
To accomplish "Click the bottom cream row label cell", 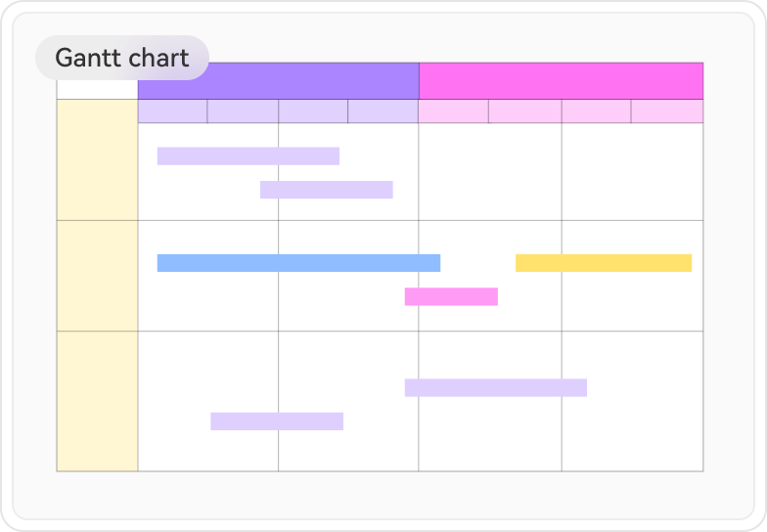I will point(97,401).
